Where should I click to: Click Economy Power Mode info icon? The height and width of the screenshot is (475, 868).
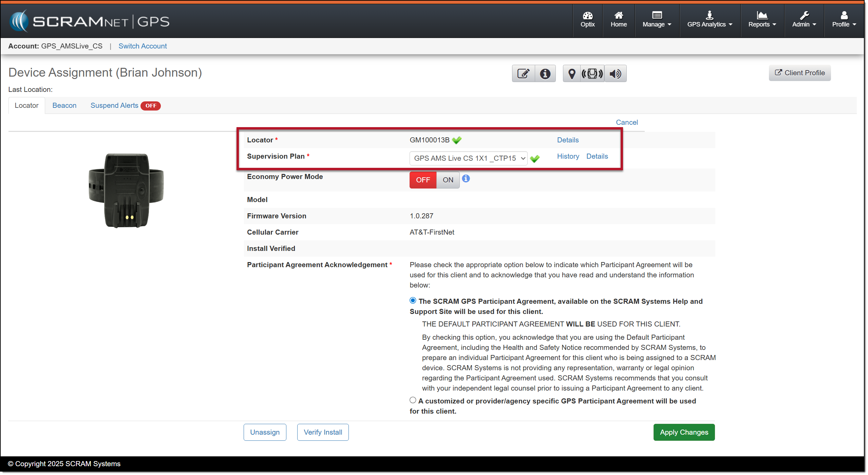point(466,179)
